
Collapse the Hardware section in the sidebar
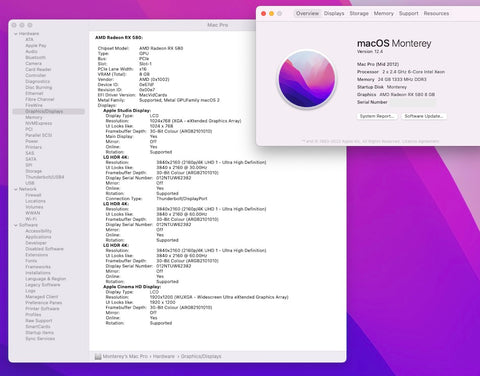click(15, 34)
